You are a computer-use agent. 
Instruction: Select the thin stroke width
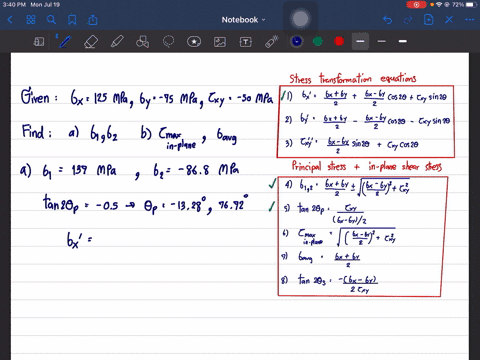click(382, 41)
